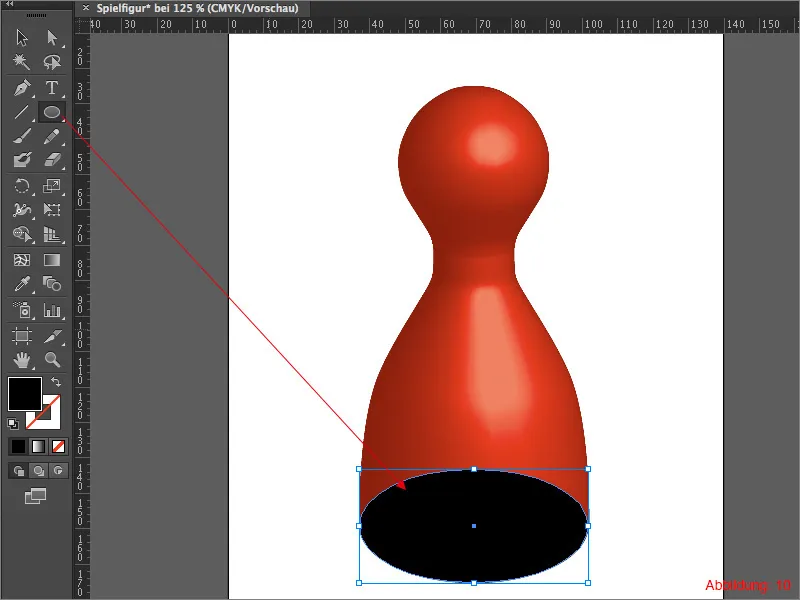Choose the Slice tool
The width and height of the screenshot is (800, 600).
pyautogui.click(x=52, y=336)
